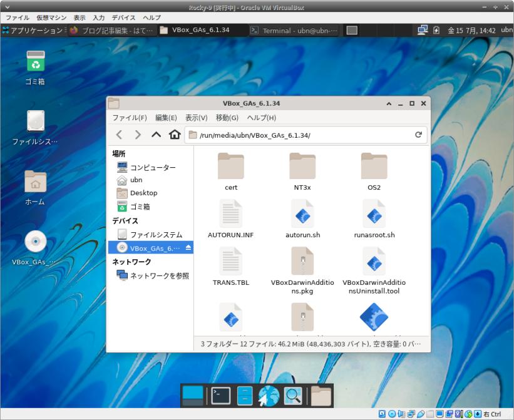This screenshot has height=420, width=514.
Task: Select ゴミ箱 in sidebar
Action: (x=151, y=207)
